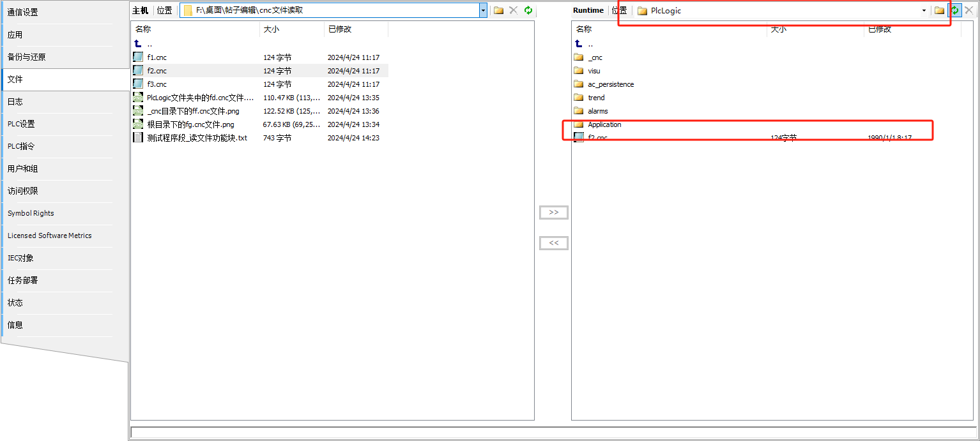Select 根目录下的fg.cnc文件.png name
980x441 pixels.
pos(190,124)
